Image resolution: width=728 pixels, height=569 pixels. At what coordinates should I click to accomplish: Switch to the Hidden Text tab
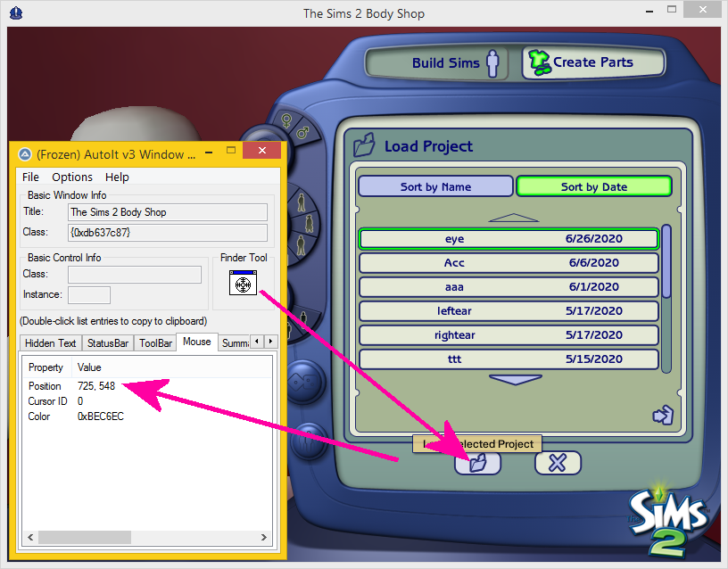pos(51,343)
